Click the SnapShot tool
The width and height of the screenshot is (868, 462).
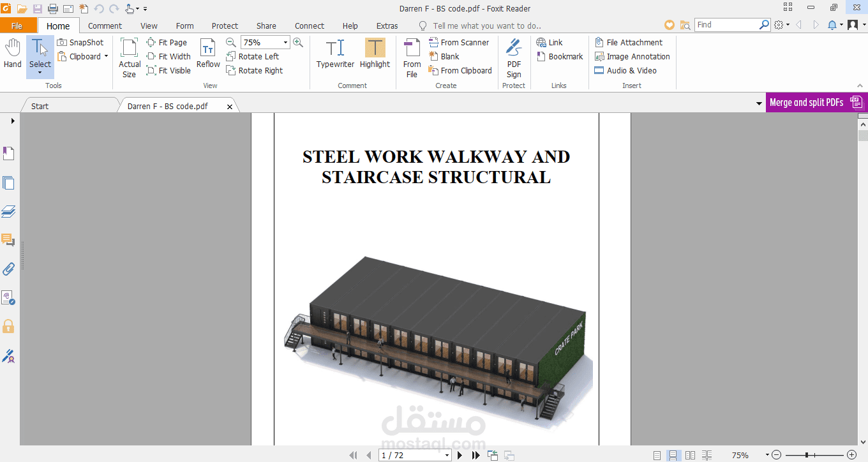point(80,42)
